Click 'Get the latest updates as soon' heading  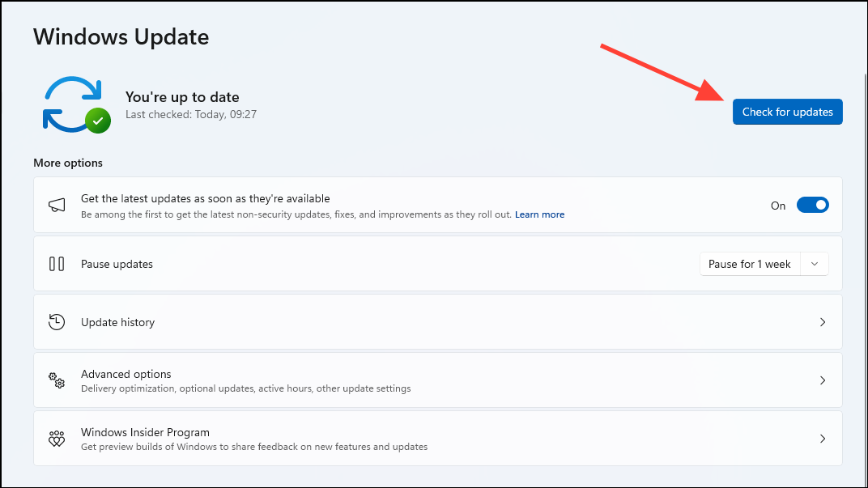tap(206, 198)
